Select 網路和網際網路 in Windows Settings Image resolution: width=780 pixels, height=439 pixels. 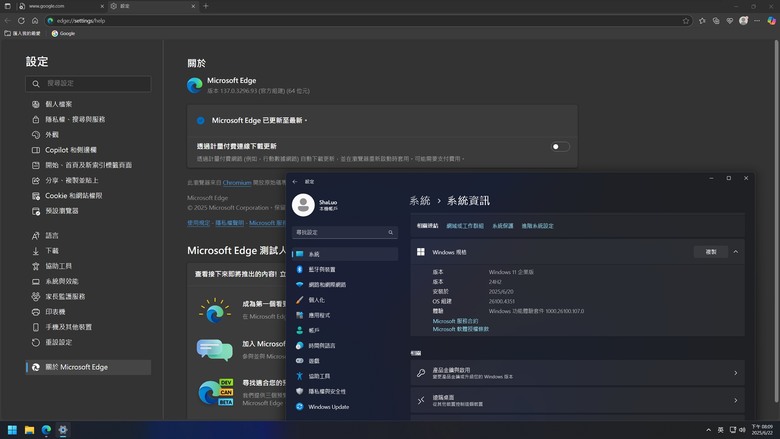[x=345, y=285]
